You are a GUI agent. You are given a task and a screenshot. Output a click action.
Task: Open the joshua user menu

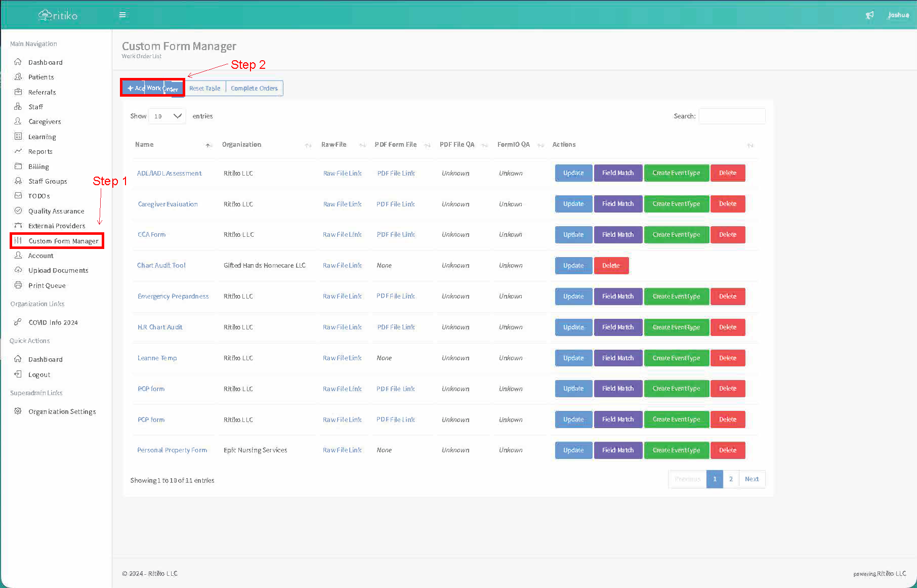point(898,15)
